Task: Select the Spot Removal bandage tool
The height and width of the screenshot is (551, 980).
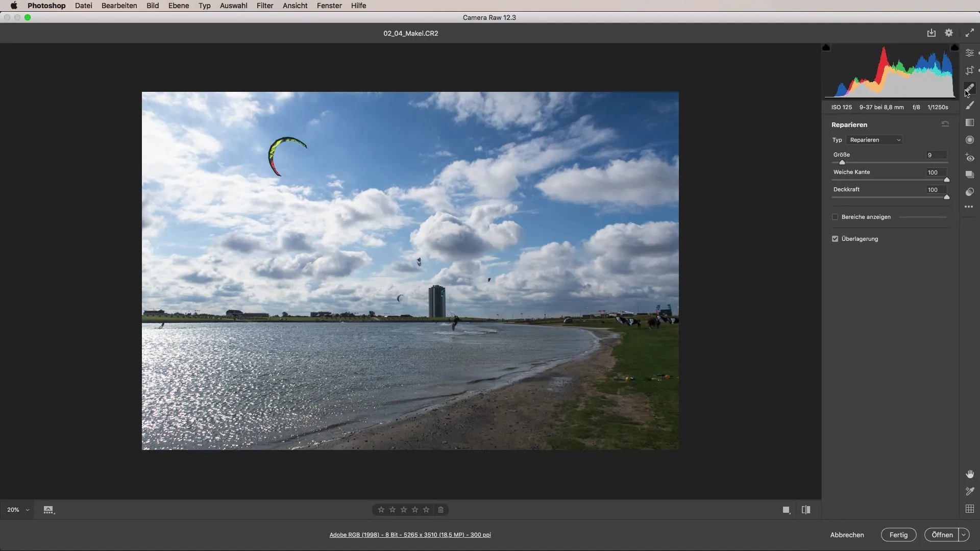Action: 969,88
